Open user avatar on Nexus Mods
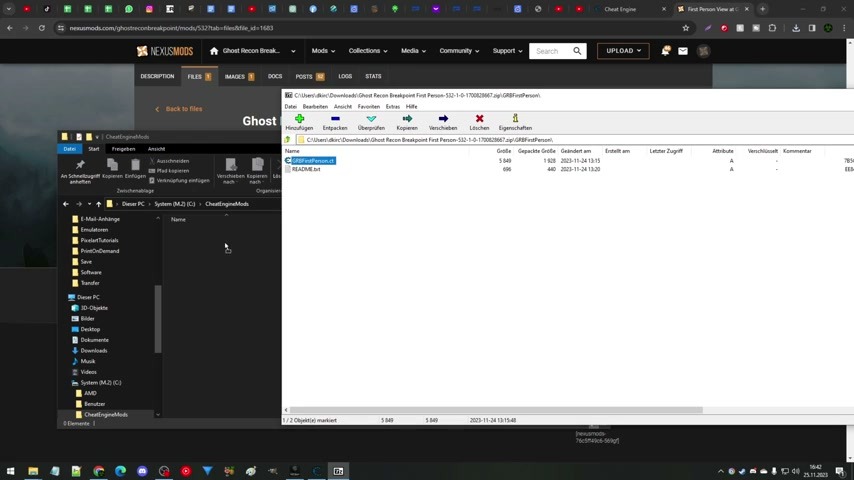The height and width of the screenshot is (480, 854). (x=703, y=51)
